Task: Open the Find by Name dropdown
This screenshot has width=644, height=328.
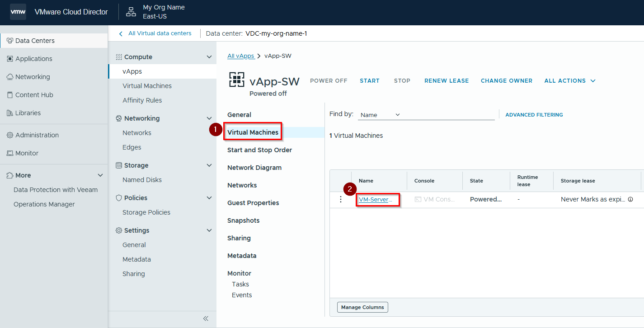Action: 381,115
